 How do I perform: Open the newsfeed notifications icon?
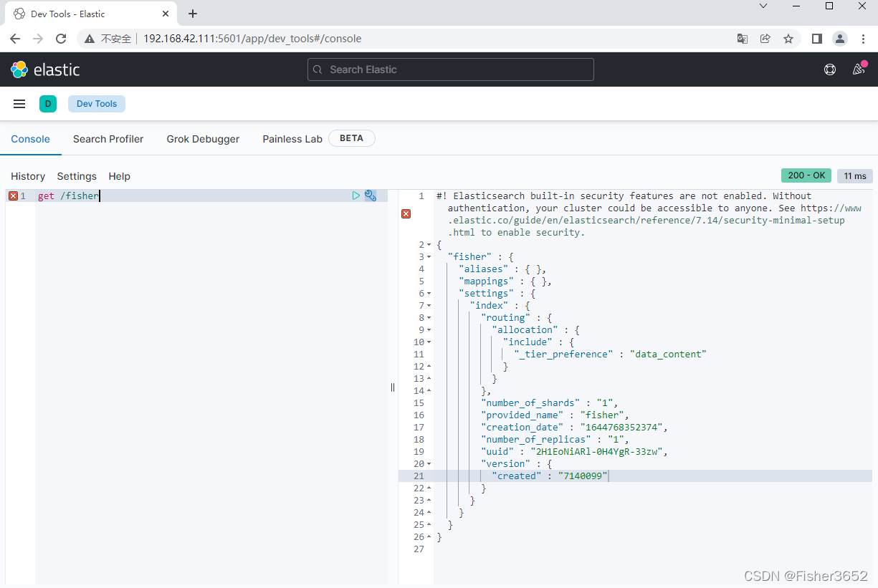pyautogui.click(x=858, y=69)
